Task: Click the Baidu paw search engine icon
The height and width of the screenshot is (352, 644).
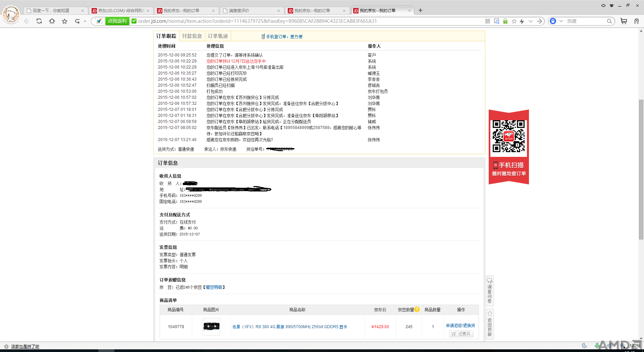Action: (553, 21)
